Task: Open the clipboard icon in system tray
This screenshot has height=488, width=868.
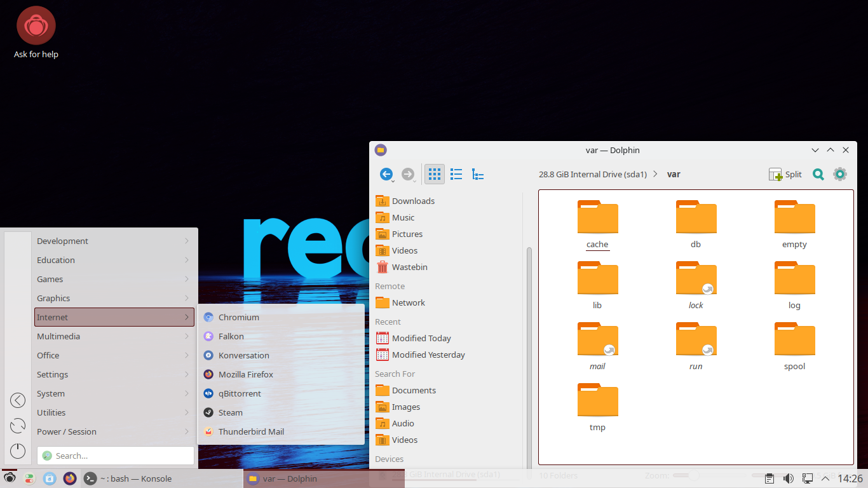Action: point(770,478)
